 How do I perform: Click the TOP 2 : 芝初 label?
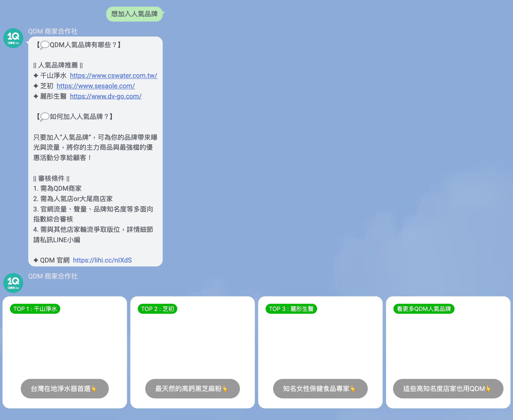(158, 309)
